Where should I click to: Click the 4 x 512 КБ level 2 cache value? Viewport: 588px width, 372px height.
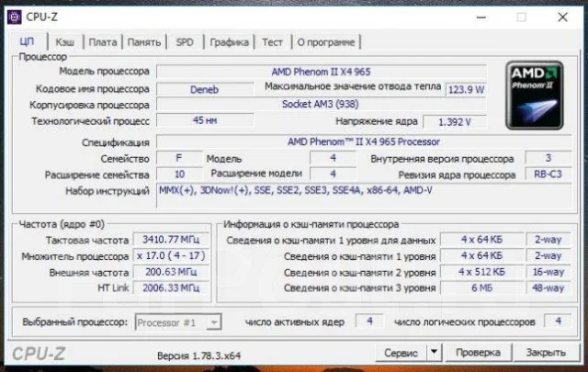(481, 272)
